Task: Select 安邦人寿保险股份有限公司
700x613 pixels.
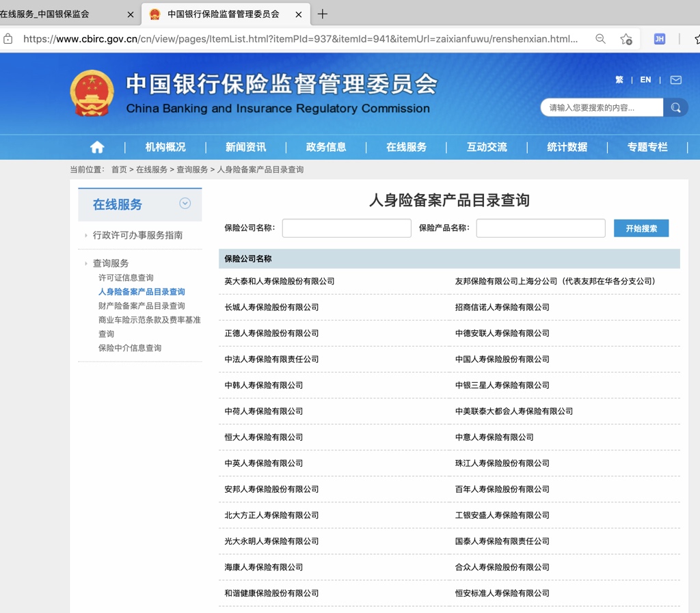Action: 271,489
